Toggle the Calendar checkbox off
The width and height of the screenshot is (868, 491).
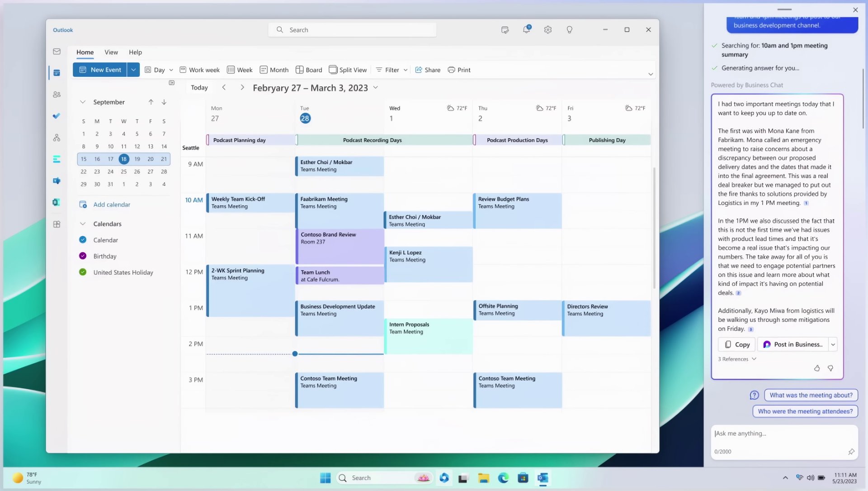(x=83, y=239)
